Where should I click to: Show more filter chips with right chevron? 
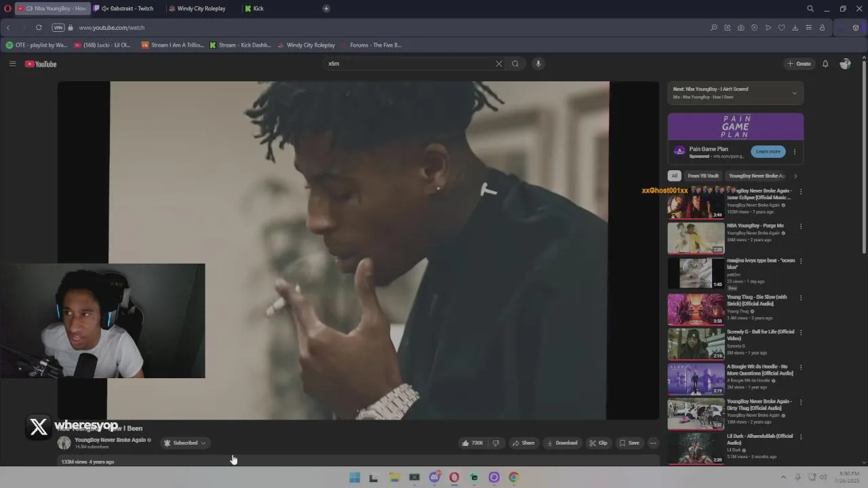pos(795,176)
